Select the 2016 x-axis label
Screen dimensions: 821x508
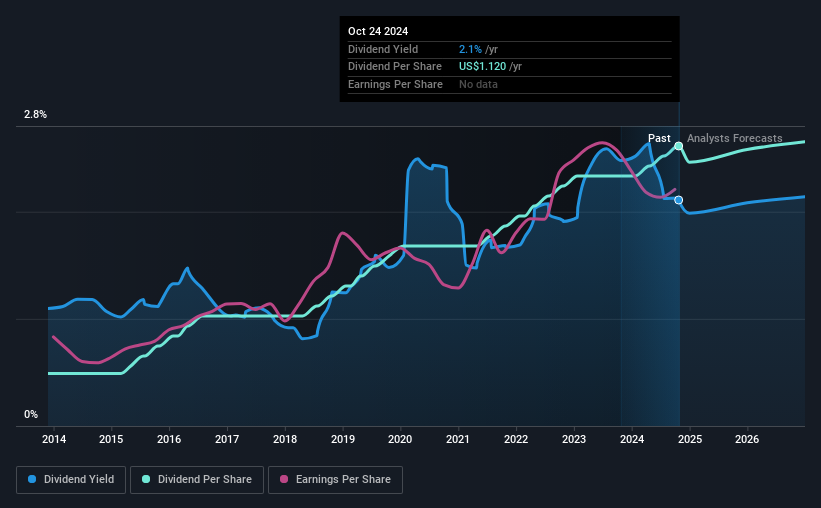[x=169, y=439]
